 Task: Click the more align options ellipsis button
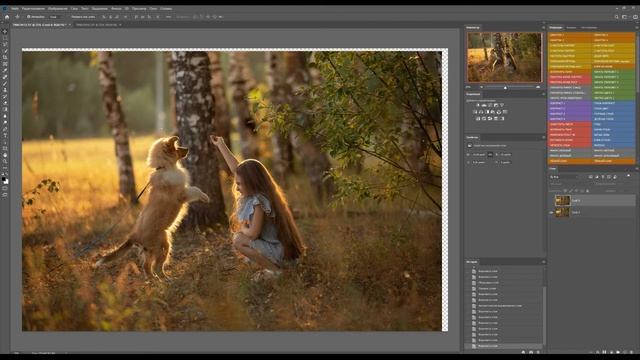168,17
